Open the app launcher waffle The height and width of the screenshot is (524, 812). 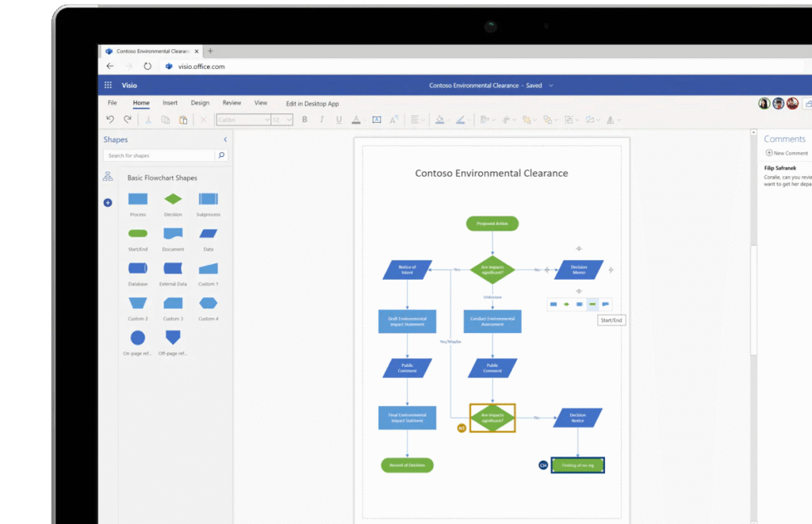108,86
